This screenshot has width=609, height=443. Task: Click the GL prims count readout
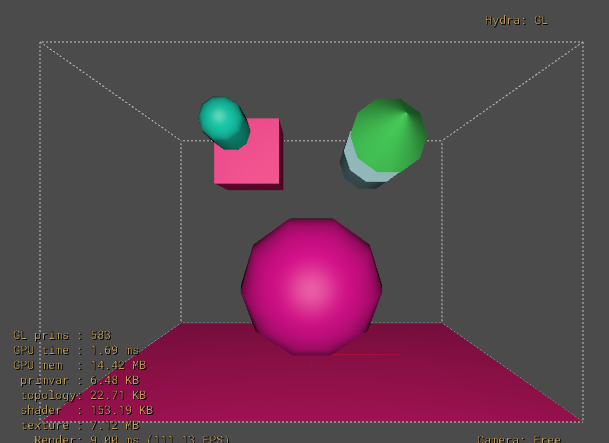[62, 336]
